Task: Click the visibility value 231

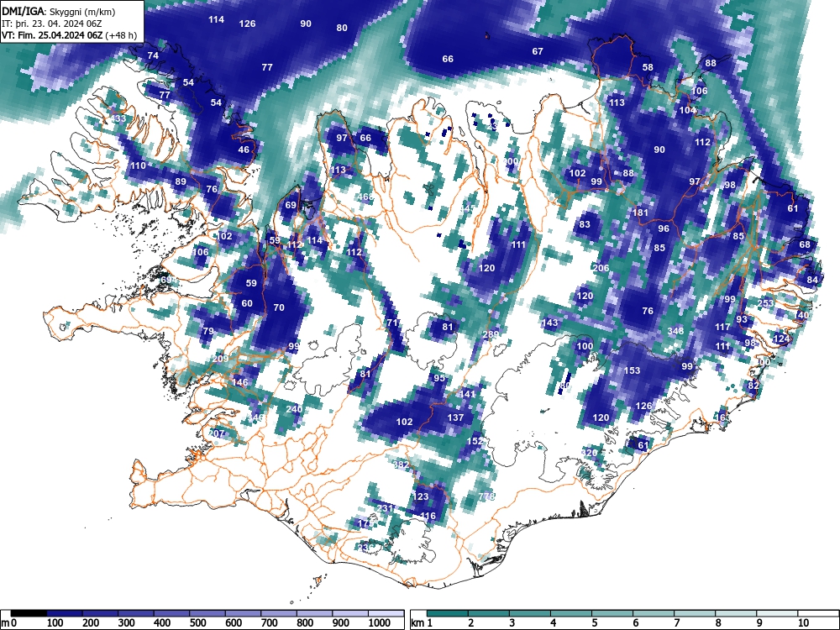Action: 386,508
